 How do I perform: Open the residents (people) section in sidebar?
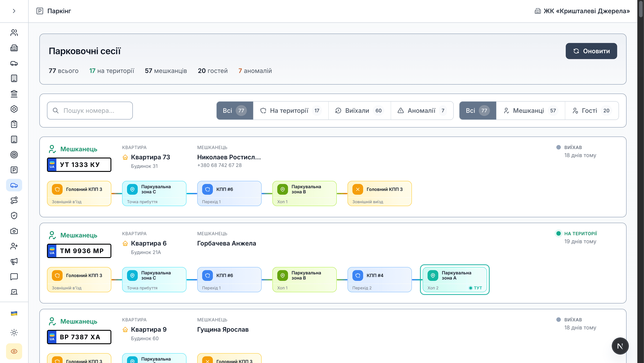(x=14, y=33)
